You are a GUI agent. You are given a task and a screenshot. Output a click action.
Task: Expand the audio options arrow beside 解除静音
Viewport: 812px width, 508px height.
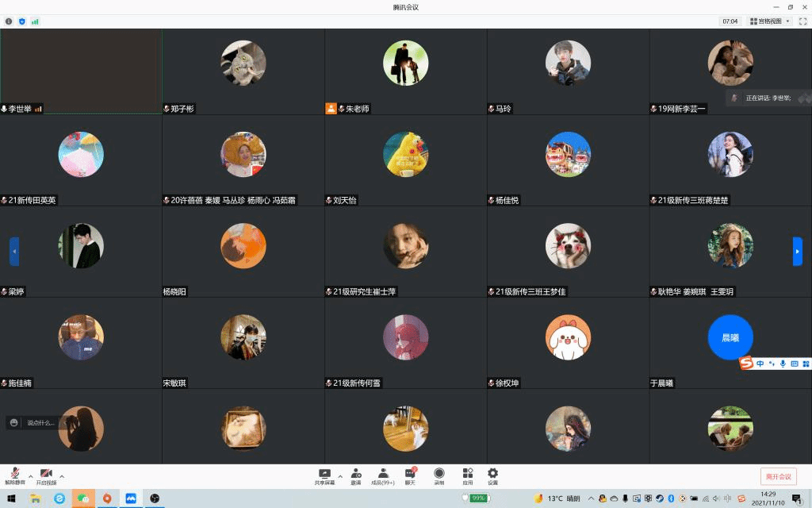click(30, 476)
